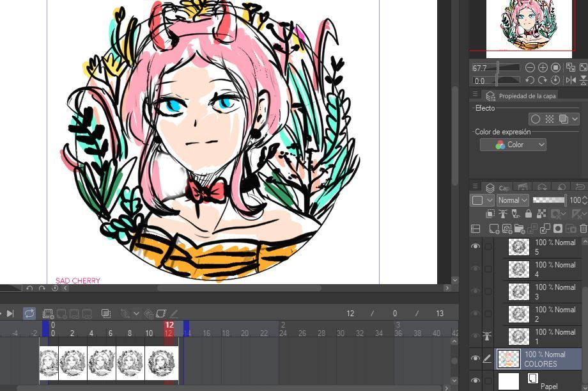Open the Propiedad de la capa panel menu
Viewport: 588px width, 391px height.
(x=475, y=94)
